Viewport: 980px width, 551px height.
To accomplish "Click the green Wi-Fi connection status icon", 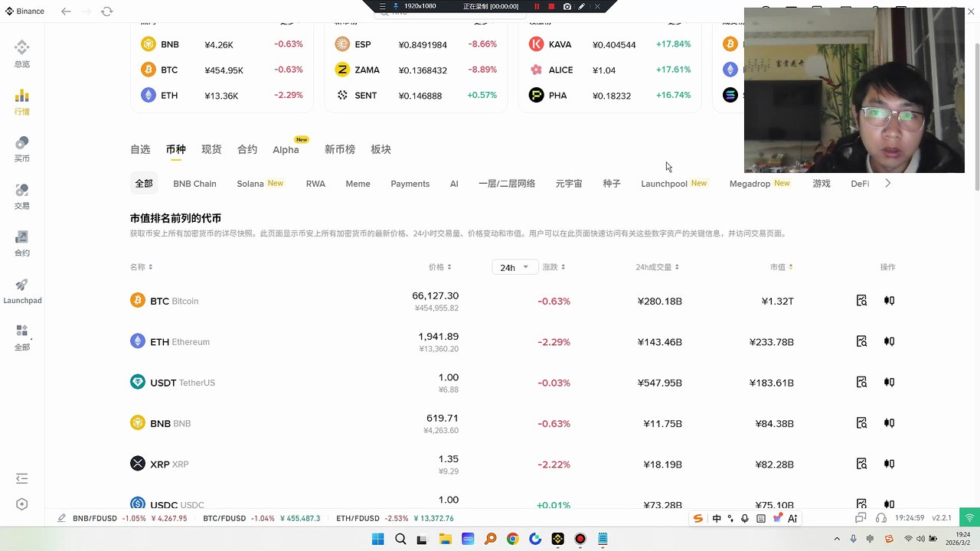I will [969, 518].
